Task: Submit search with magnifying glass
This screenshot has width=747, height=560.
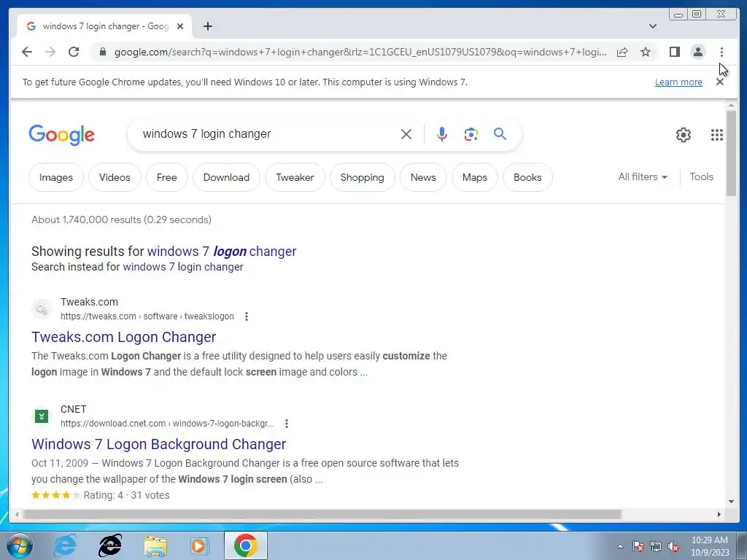Action: (500, 134)
